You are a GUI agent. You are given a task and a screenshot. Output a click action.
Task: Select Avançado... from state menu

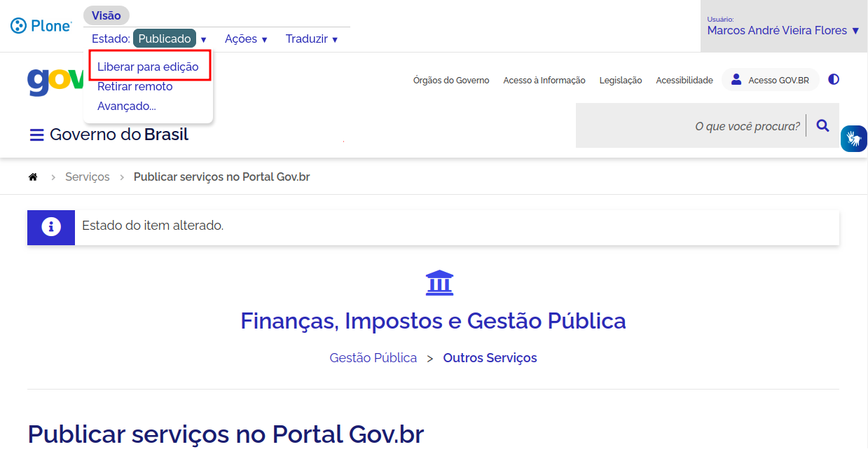(x=126, y=106)
